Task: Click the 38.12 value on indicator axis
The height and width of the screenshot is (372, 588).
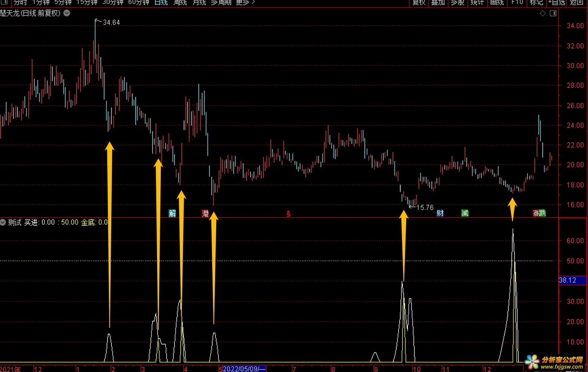Action: coord(568,280)
